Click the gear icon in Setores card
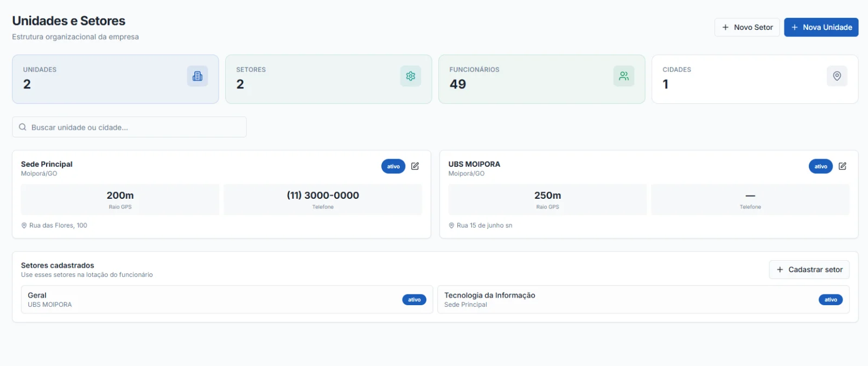Screen dimensions: 868x366 tap(411, 76)
